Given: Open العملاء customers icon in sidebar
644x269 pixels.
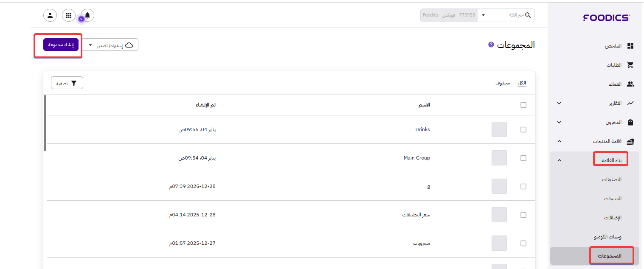Looking at the screenshot, I should [630, 84].
